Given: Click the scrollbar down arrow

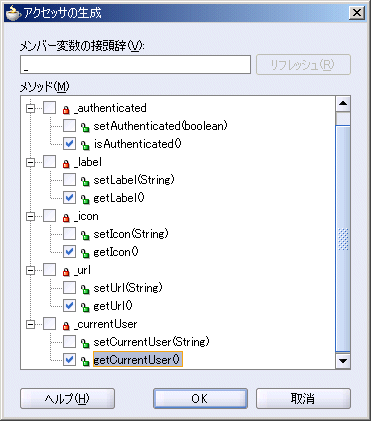Looking at the screenshot, I should 343,360.
